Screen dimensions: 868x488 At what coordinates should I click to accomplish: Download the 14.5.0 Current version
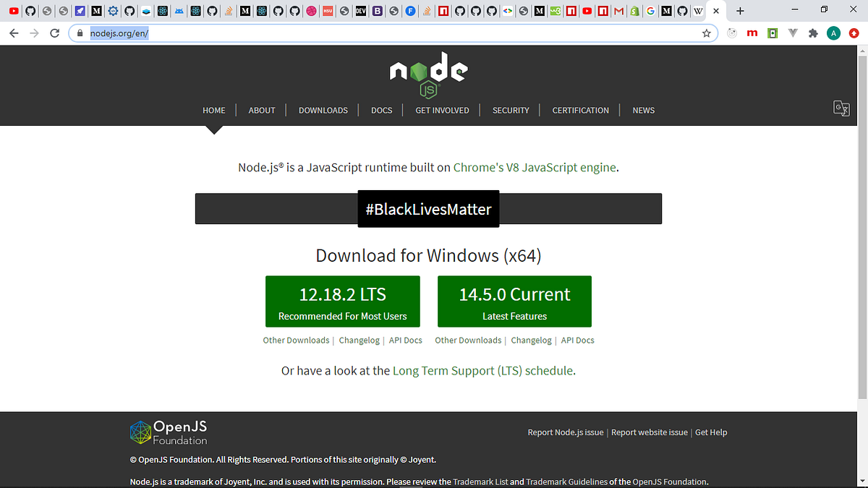tap(514, 301)
